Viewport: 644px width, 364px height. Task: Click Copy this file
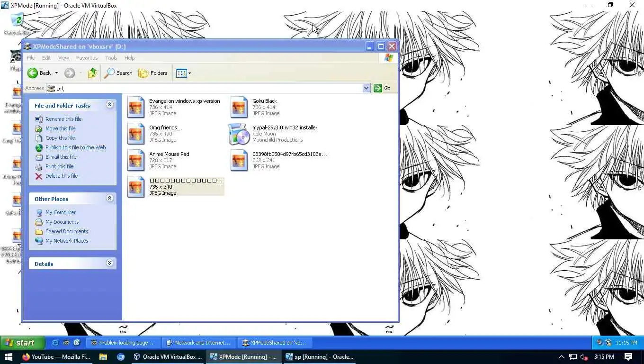60,138
